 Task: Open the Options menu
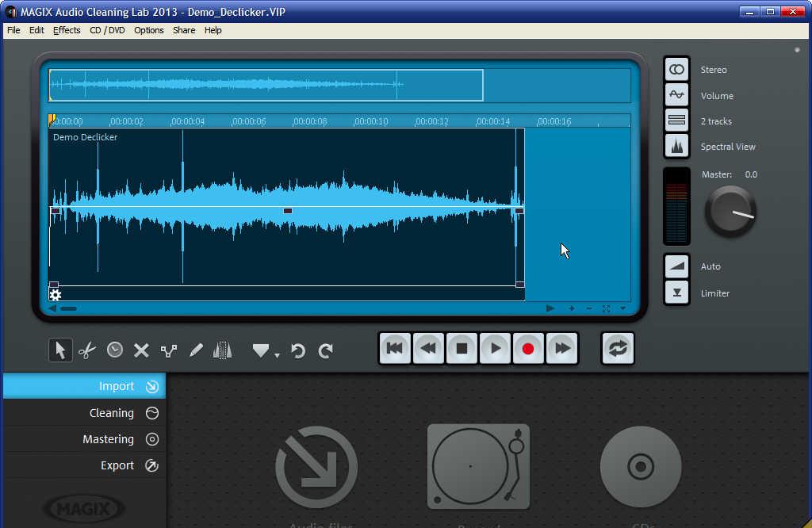[x=148, y=30]
